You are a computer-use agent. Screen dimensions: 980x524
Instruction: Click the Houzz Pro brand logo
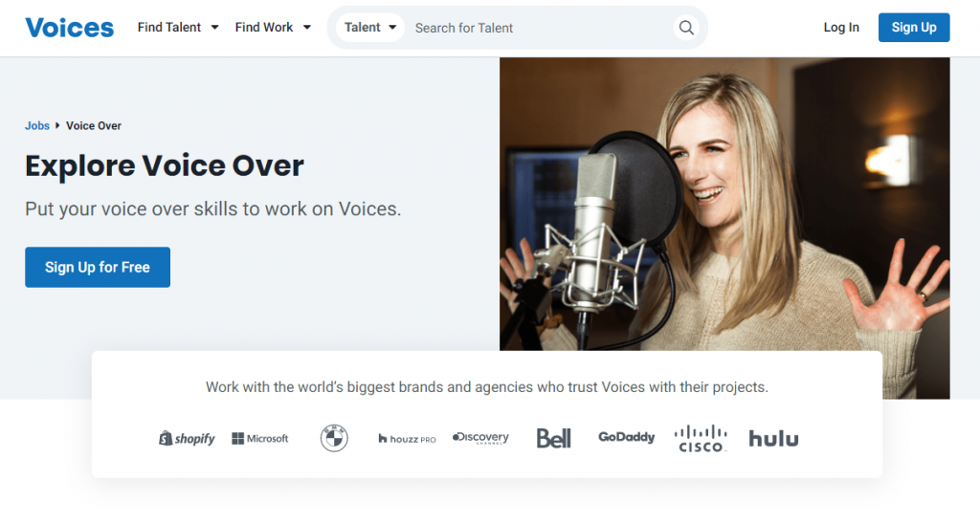tap(407, 439)
